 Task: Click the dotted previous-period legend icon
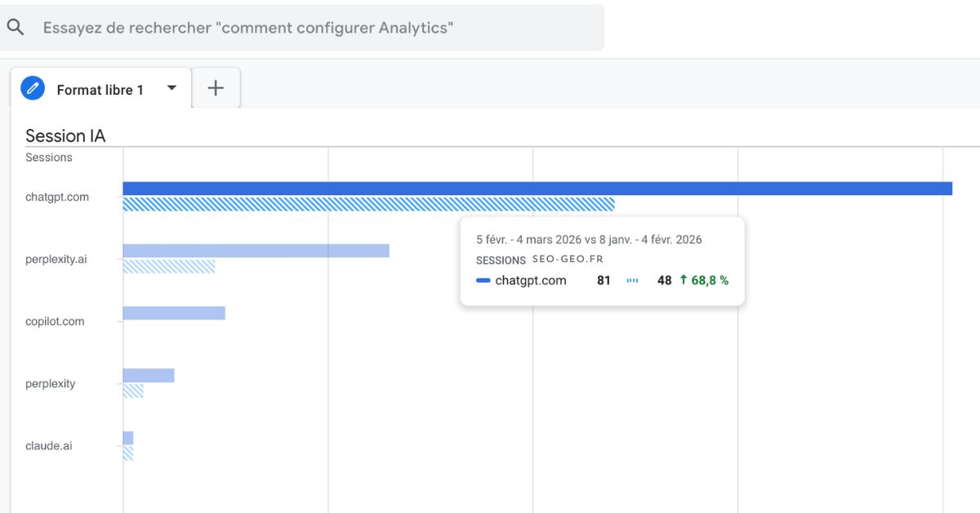click(x=632, y=280)
